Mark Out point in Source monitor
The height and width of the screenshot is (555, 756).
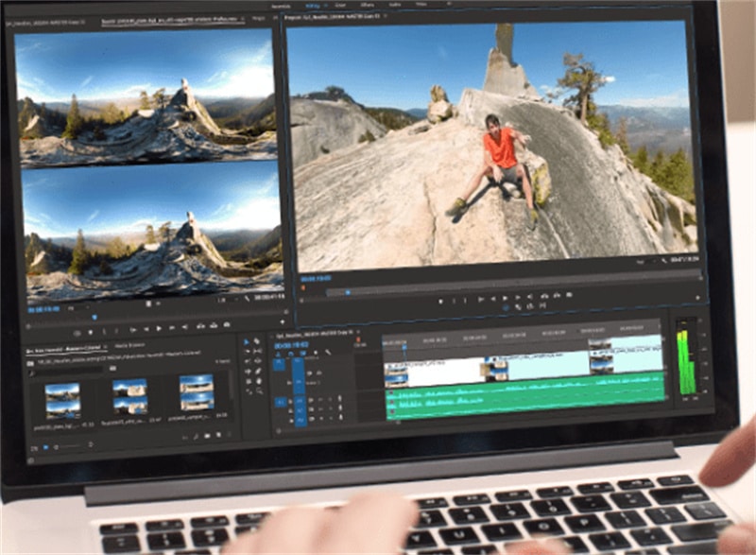coord(116,331)
